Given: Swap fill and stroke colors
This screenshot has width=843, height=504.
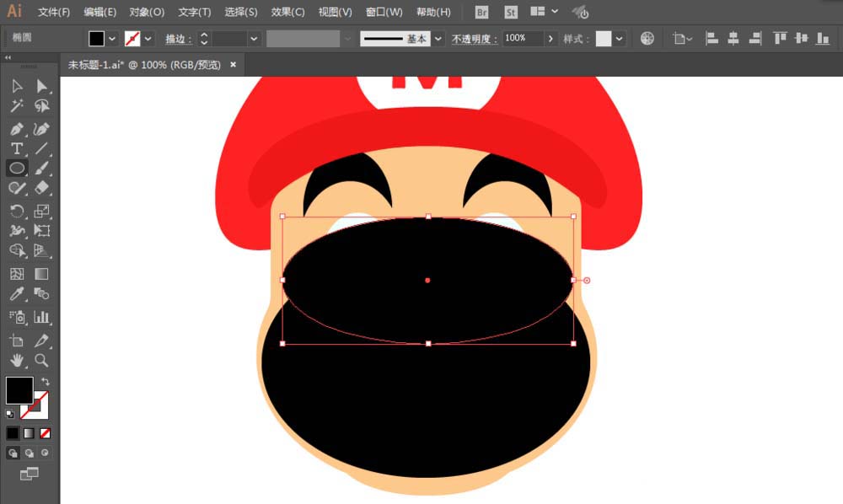Looking at the screenshot, I should pyautogui.click(x=46, y=382).
